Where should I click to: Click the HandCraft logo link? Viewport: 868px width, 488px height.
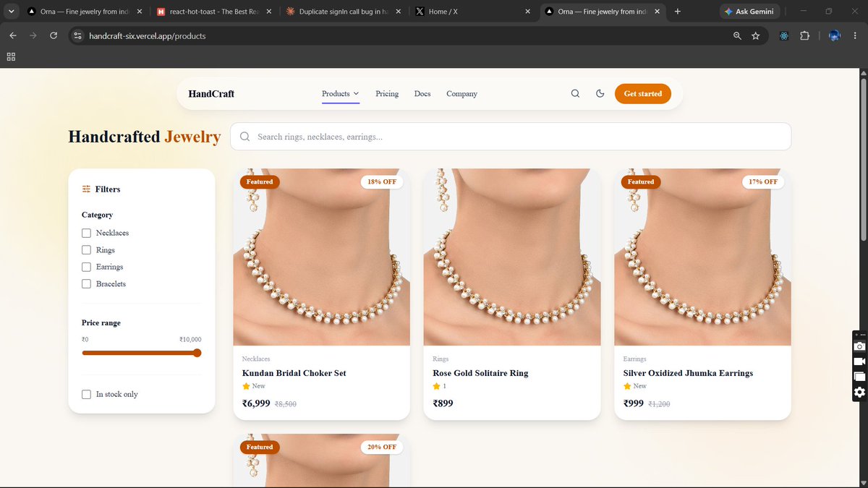click(211, 93)
